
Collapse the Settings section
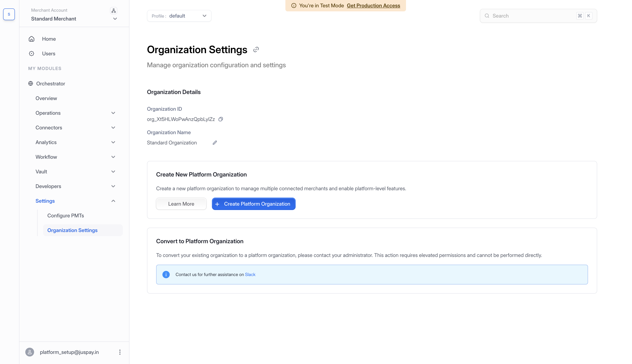coord(113,201)
